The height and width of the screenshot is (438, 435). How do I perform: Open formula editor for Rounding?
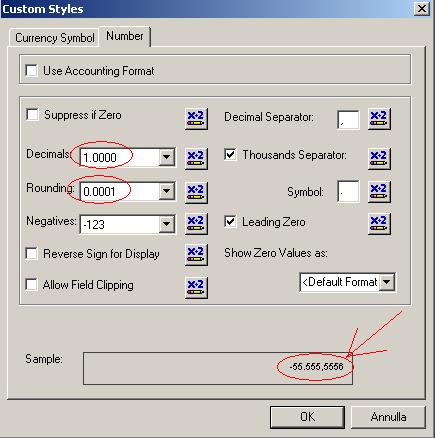196,192
